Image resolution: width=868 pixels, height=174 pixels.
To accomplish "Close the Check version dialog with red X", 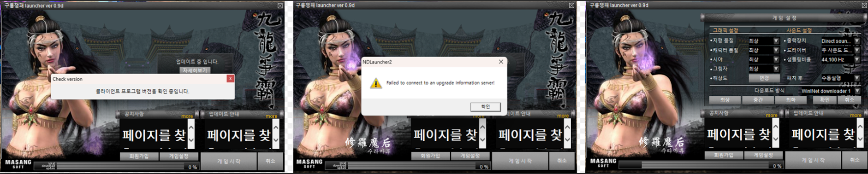I will [x=230, y=79].
